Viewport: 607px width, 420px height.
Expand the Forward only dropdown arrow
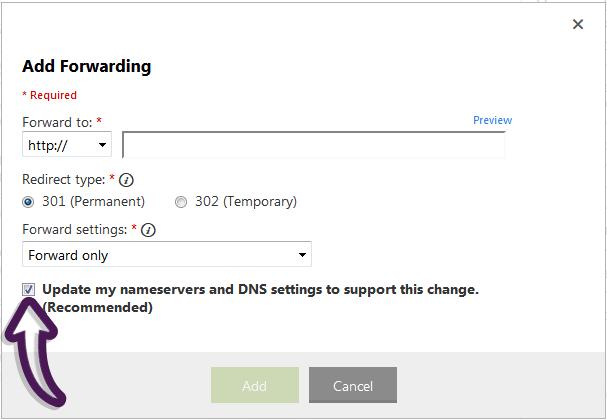click(x=302, y=255)
